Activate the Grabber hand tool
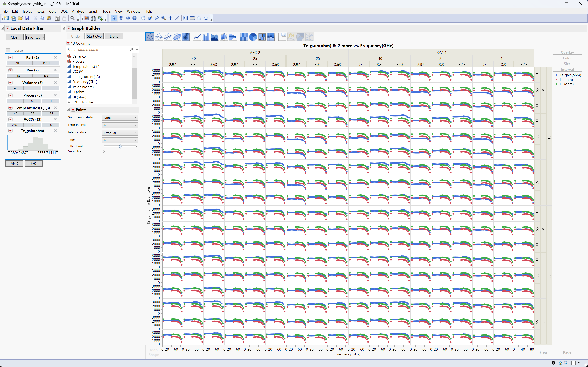588x367 pixels. pyautogui.click(x=143, y=18)
